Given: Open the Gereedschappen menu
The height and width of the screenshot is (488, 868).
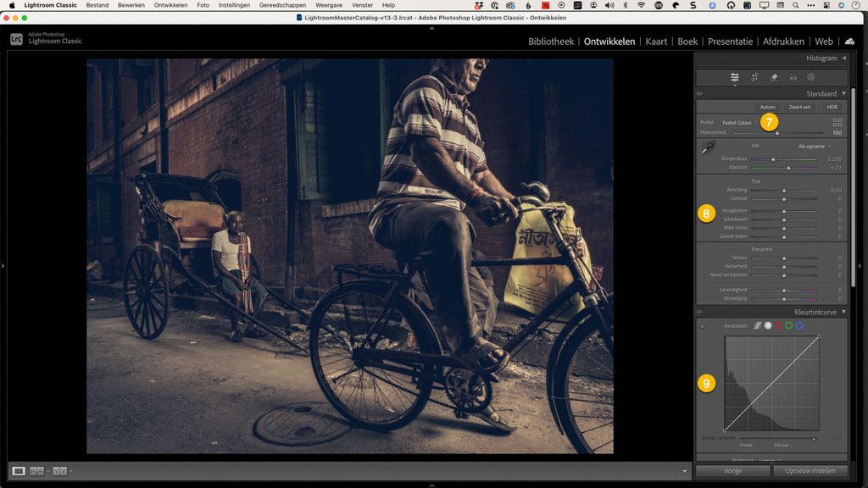Looking at the screenshot, I should click(x=282, y=5).
